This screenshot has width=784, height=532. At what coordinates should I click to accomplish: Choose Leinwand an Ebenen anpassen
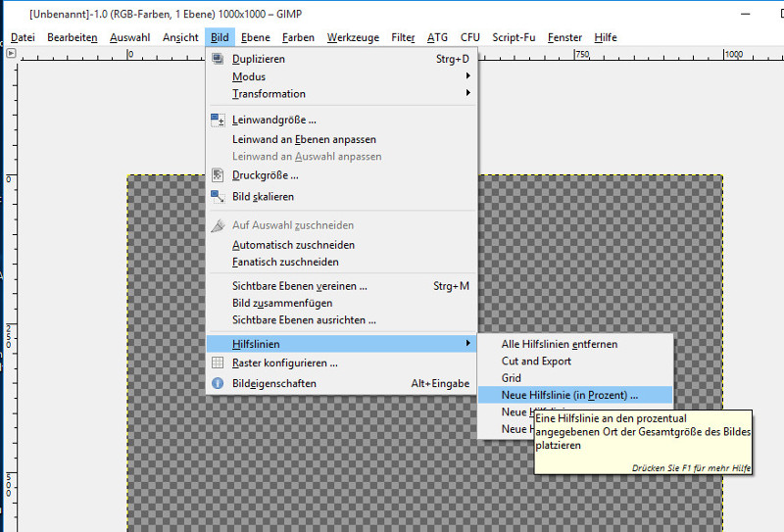point(341,139)
